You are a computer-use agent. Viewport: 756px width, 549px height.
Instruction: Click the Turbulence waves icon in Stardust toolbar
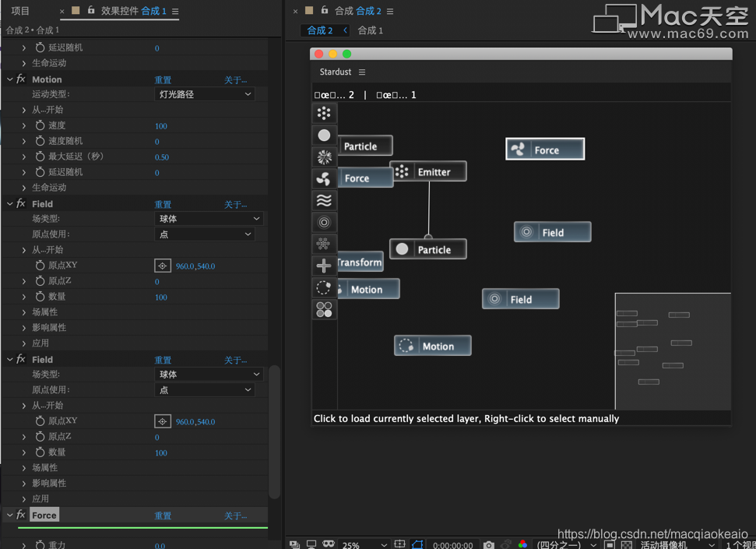324,200
